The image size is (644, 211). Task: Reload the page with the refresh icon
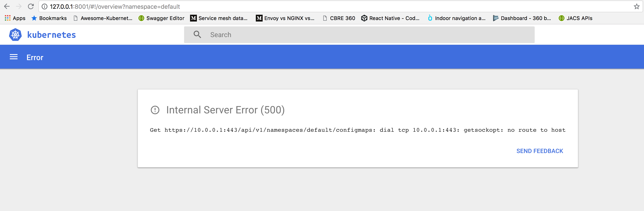[31, 6]
